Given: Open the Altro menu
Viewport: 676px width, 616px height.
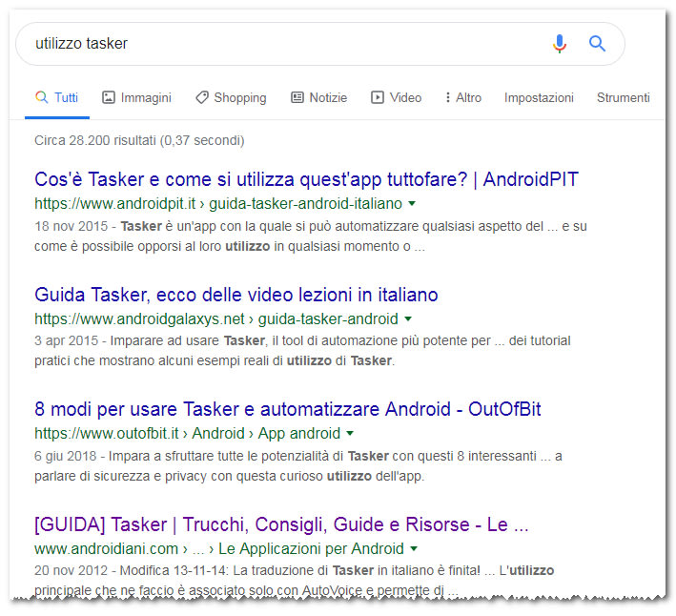Looking at the screenshot, I should [463, 97].
